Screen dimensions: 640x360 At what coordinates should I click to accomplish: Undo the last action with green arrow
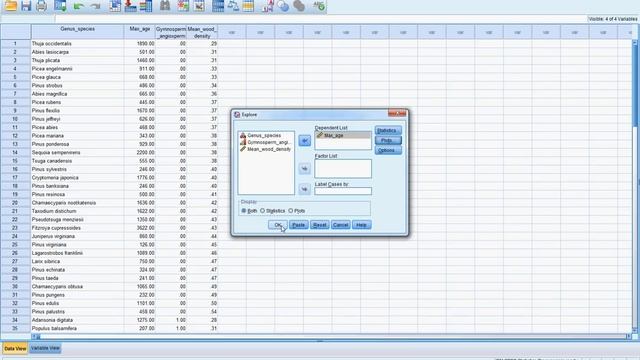tap(78, 6)
